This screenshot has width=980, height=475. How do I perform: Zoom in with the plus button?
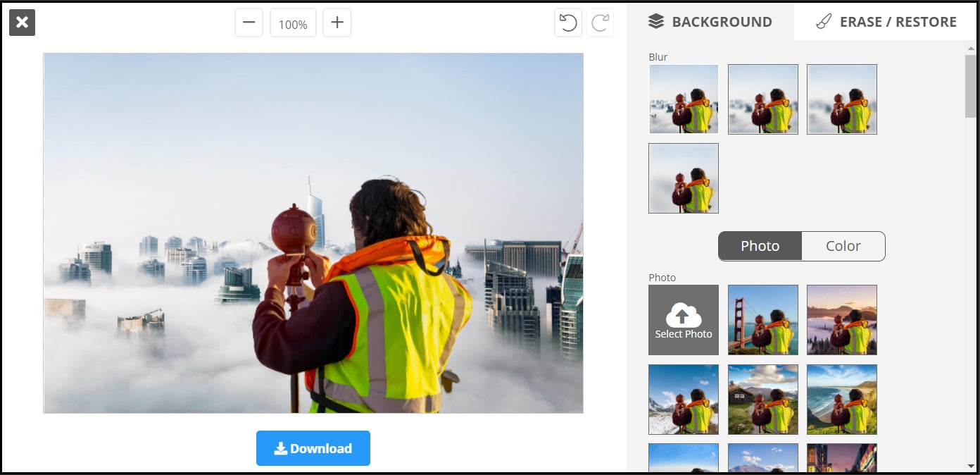[x=337, y=23]
